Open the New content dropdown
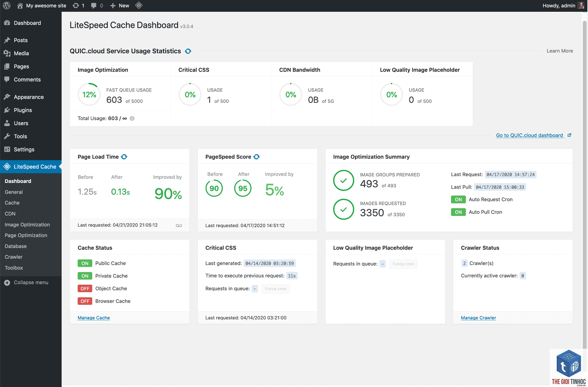 pos(120,6)
